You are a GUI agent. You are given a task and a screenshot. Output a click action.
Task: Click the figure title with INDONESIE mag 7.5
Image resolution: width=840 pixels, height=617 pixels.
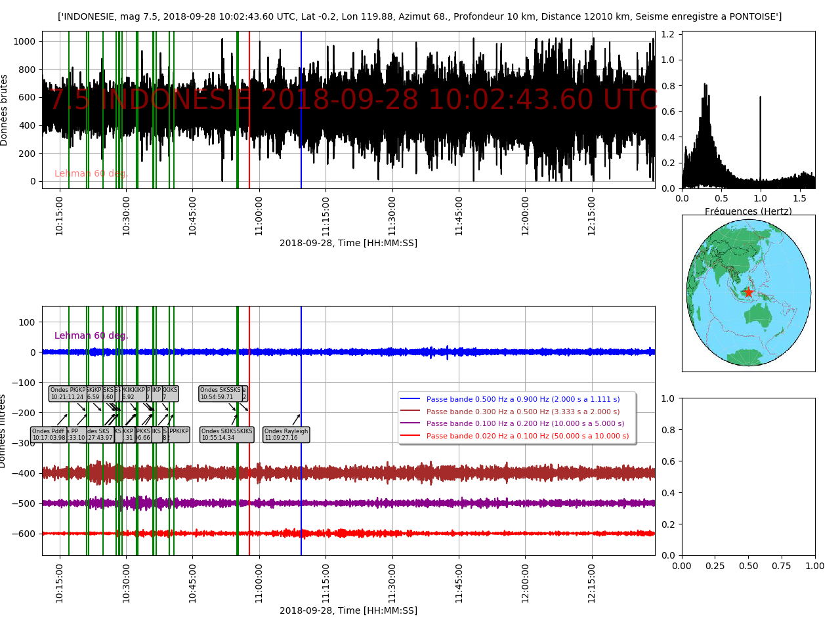point(419,16)
